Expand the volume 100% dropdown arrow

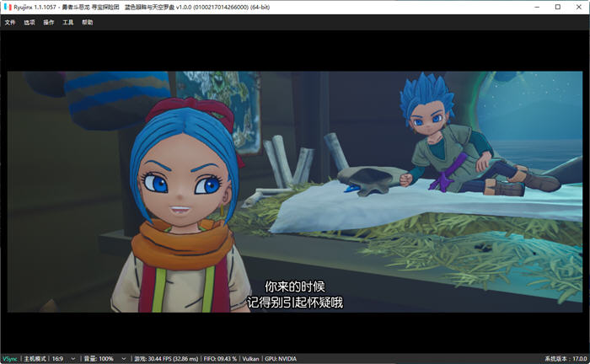[x=123, y=359]
